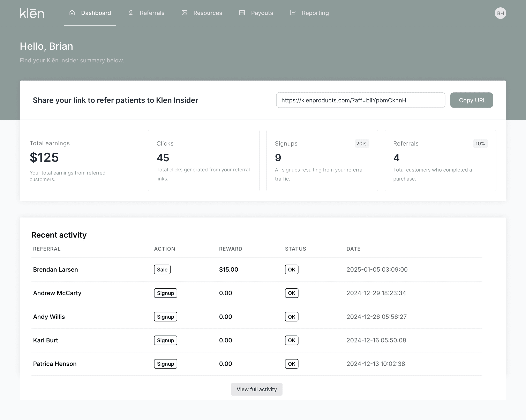Select the referral link input field
The height and width of the screenshot is (420, 526).
[x=361, y=100]
